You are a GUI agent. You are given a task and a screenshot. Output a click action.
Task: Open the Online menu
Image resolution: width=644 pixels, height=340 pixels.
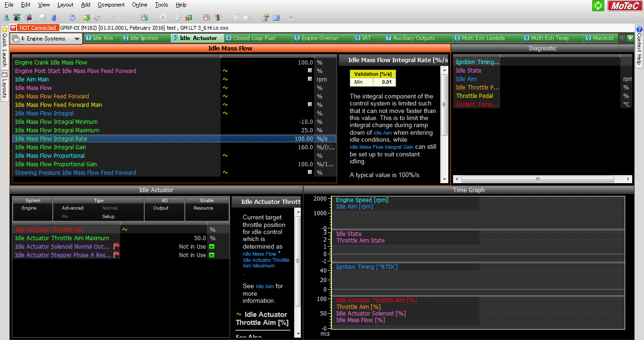140,5
